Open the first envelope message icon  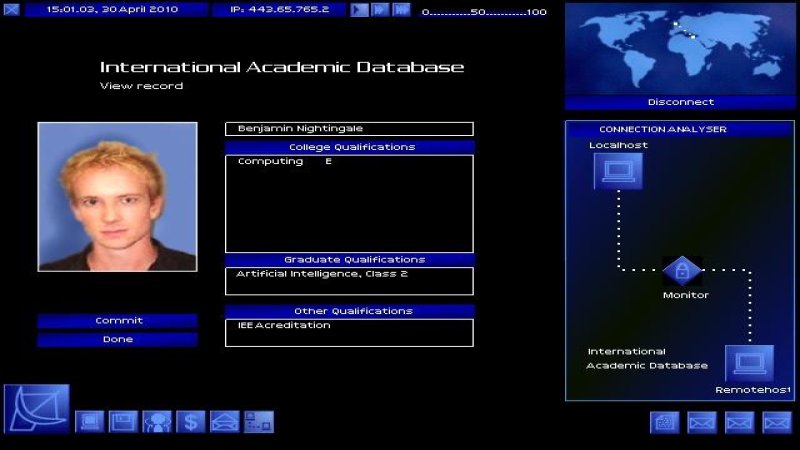[x=702, y=423]
